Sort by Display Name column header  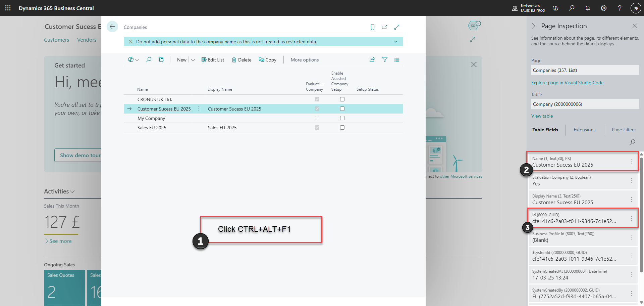[x=220, y=89]
